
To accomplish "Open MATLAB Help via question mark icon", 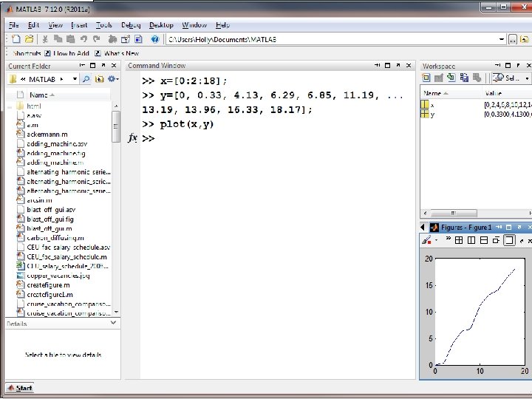I will pos(154,38).
